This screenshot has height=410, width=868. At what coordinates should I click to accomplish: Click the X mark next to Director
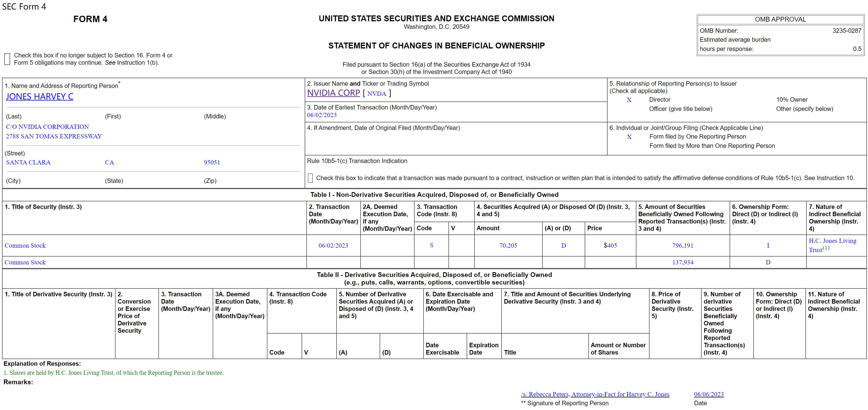(629, 100)
